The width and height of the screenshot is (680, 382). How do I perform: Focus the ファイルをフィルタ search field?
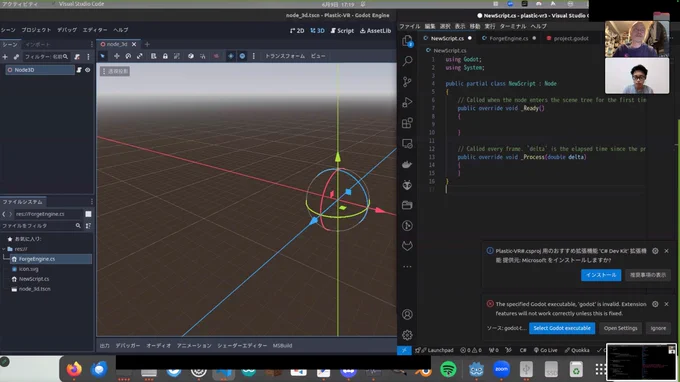(x=41, y=226)
